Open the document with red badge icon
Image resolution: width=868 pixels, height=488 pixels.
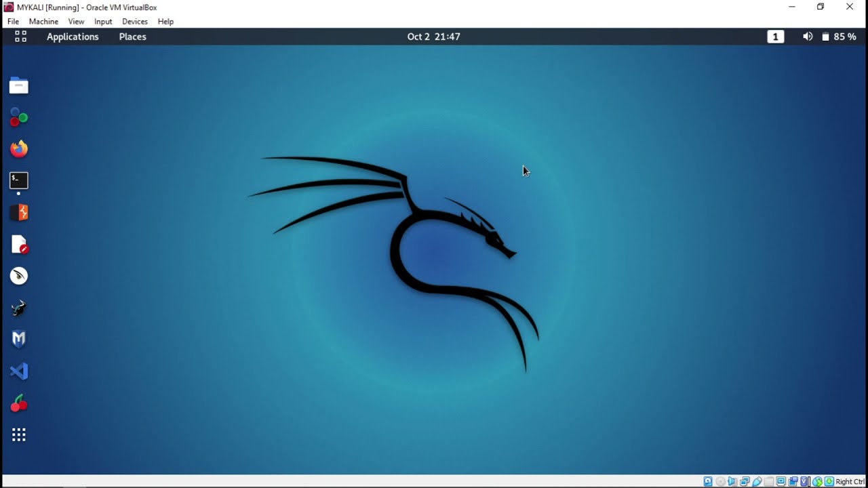(19, 244)
